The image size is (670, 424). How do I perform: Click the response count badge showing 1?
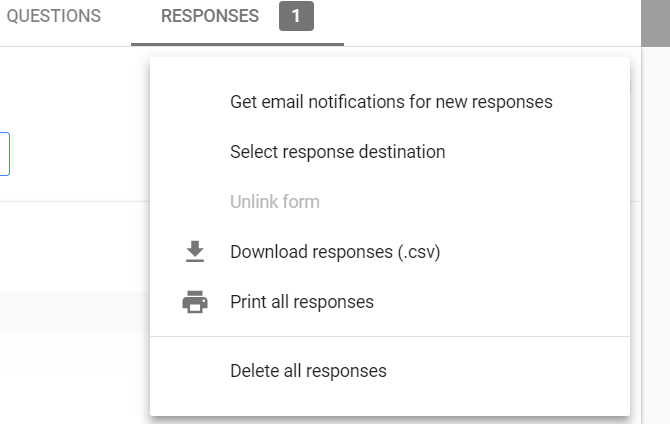pos(296,16)
